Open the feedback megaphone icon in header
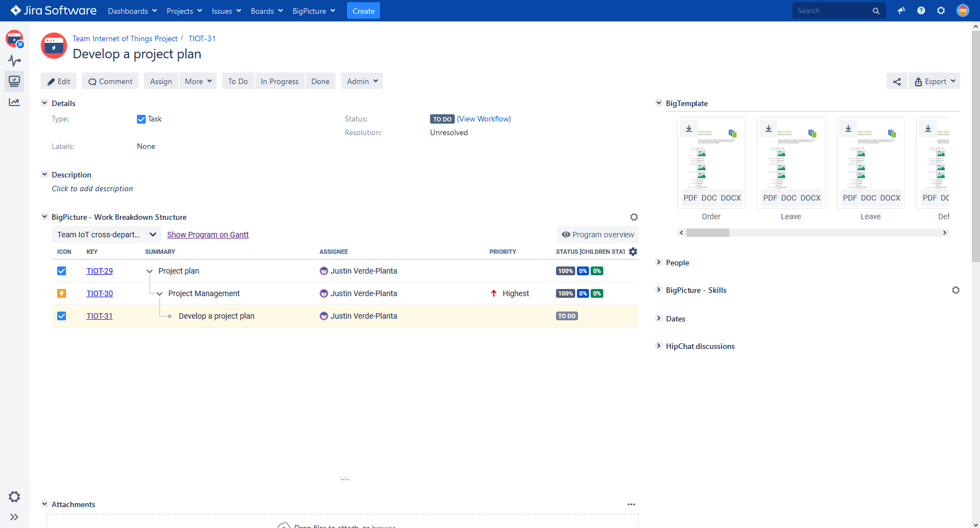The image size is (980, 528). click(901, 10)
